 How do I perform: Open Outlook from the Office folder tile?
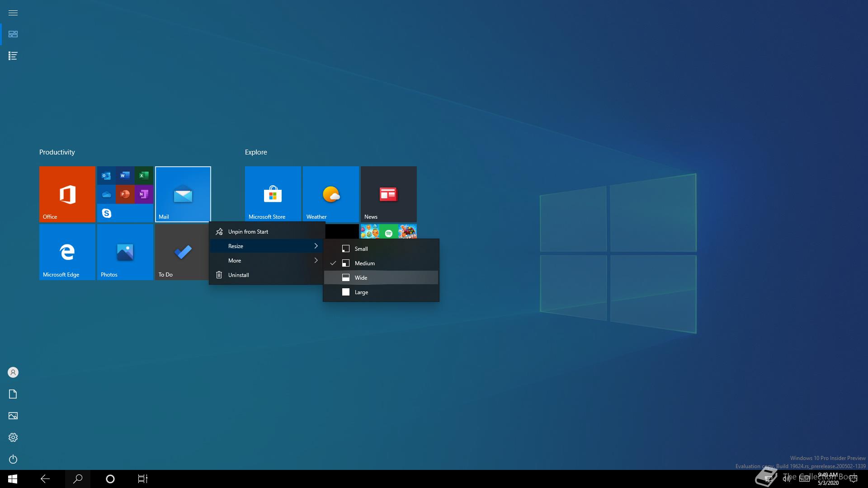[106, 175]
